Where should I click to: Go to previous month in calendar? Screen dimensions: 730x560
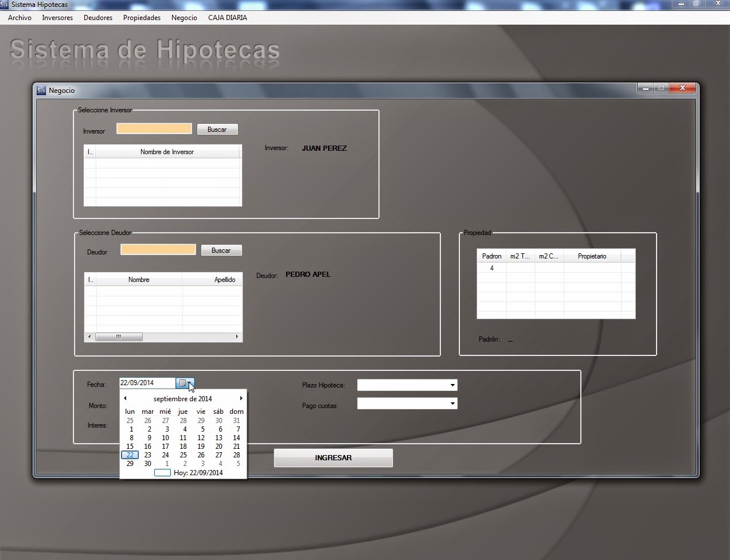(x=125, y=398)
